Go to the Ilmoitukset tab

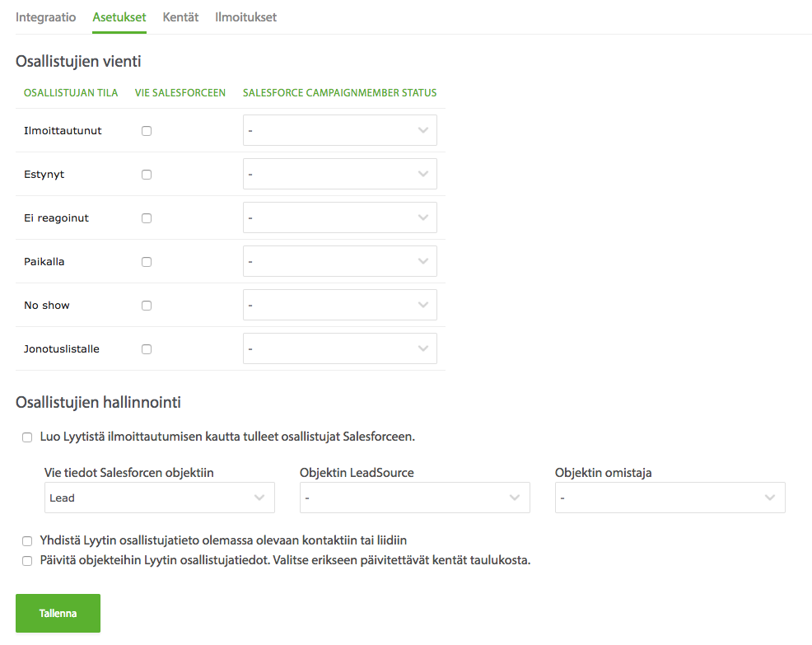click(245, 17)
